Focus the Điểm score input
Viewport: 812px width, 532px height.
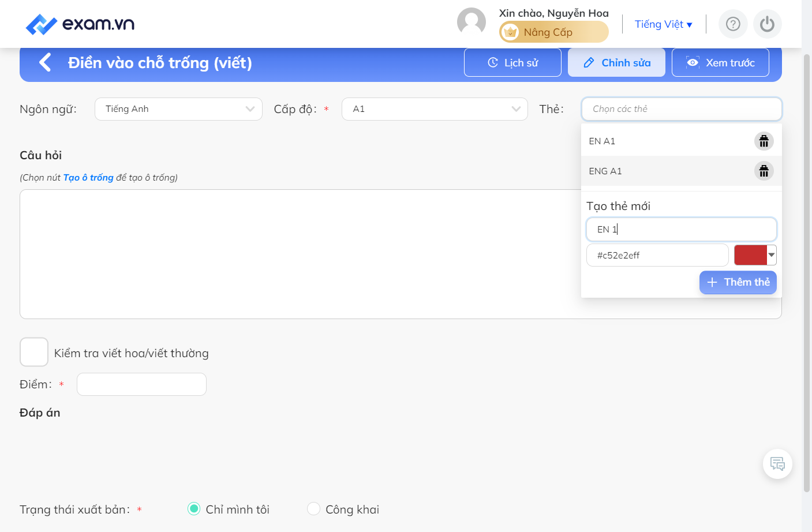[141, 384]
